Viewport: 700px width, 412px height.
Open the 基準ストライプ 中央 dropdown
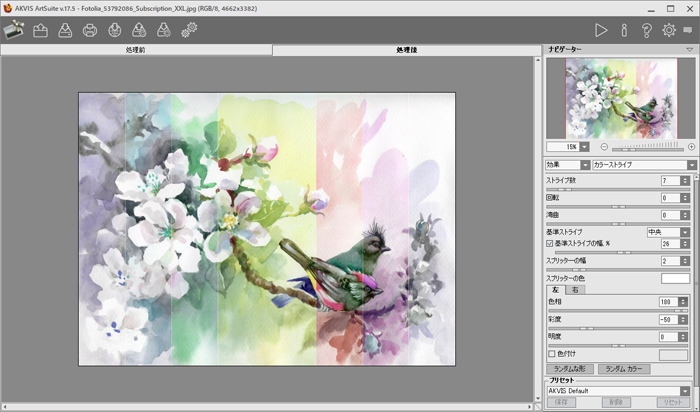click(x=685, y=232)
